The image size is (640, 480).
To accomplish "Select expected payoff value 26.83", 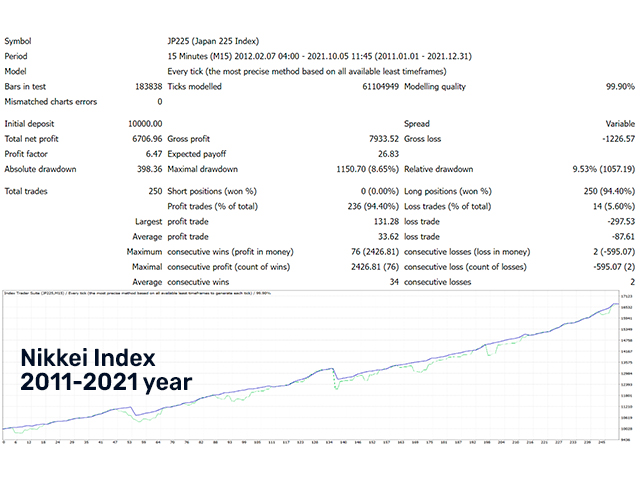I will point(388,154).
